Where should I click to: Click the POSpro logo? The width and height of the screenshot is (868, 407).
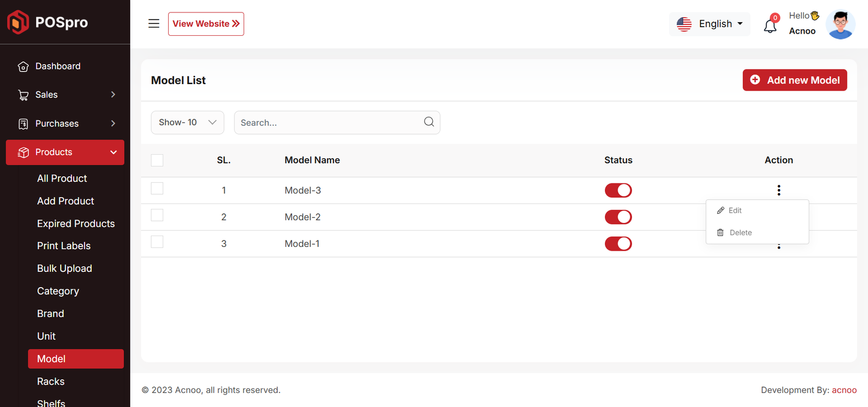click(48, 22)
